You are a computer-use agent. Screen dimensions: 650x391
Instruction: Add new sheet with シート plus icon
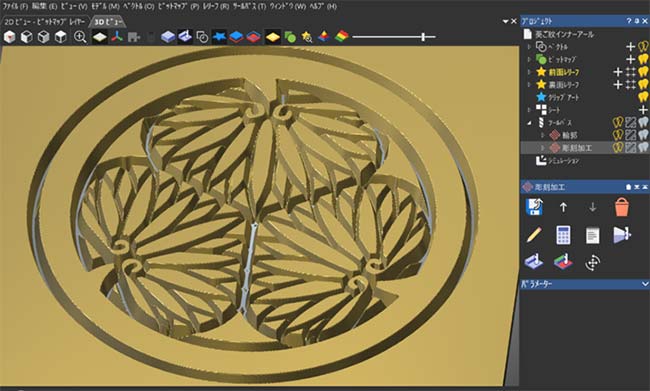pyautogui.click(x=643, y=110)
